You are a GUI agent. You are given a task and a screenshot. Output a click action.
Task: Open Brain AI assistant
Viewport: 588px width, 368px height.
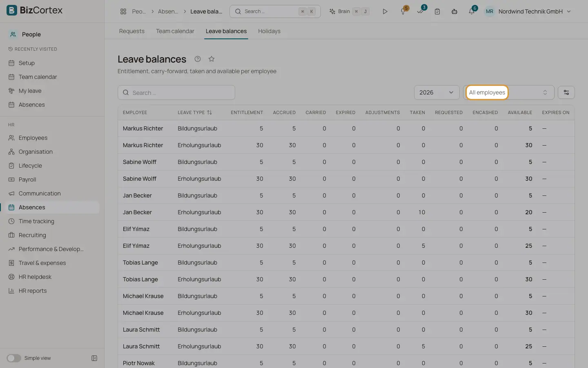click(x=349, y=11)
